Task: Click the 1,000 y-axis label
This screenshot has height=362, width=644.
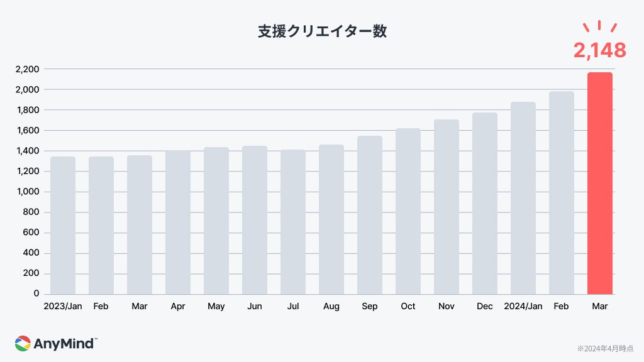Action: [x=27, y=192]
